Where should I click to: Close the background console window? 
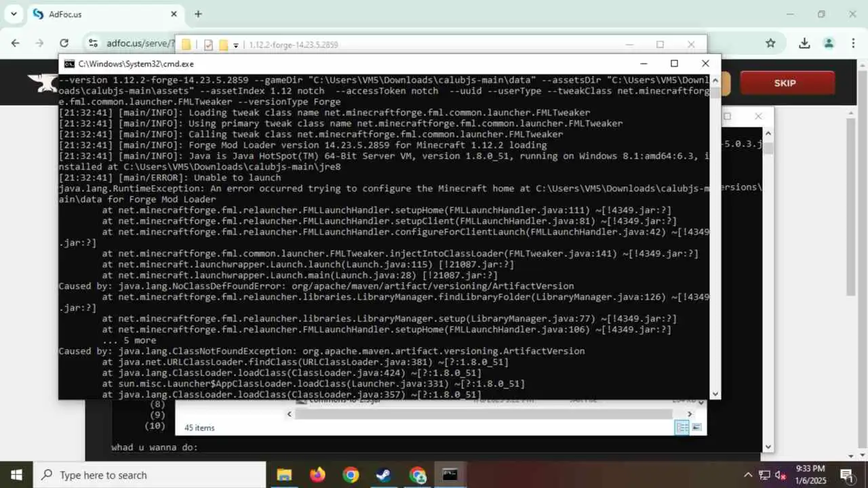tap(758, 116)
